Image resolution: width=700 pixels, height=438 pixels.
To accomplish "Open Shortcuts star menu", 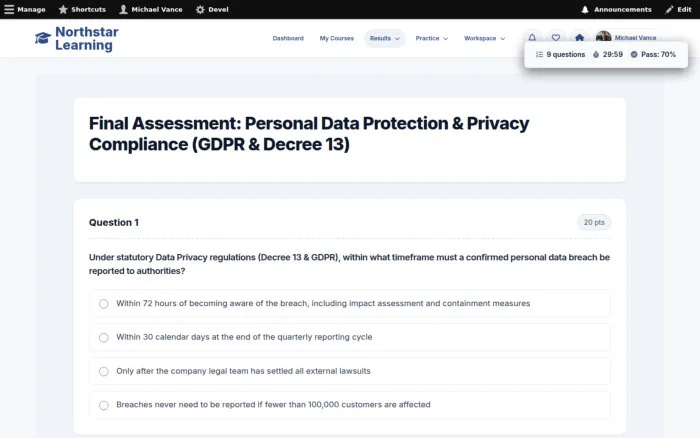I will (82, 9).
